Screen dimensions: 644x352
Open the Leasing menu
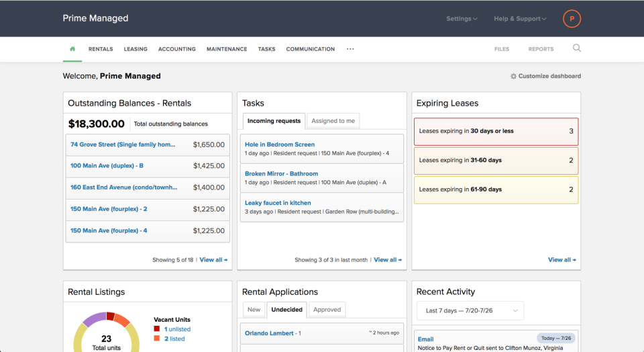[x=136, y=49]
